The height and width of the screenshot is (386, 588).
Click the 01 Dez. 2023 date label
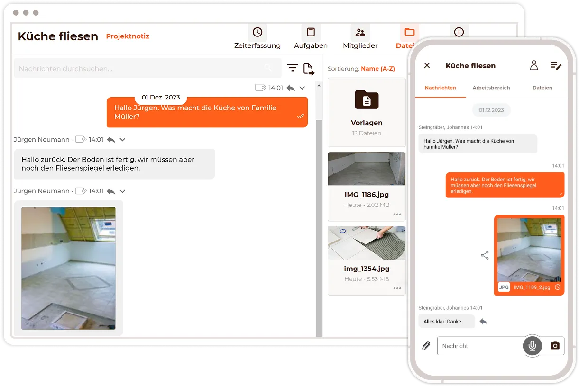(x=161, y=97)
